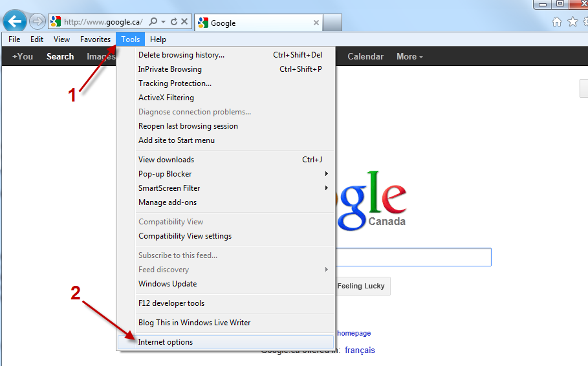Click the français language link
This screenshot has width=588, height=366.
(x=360, y=350)
